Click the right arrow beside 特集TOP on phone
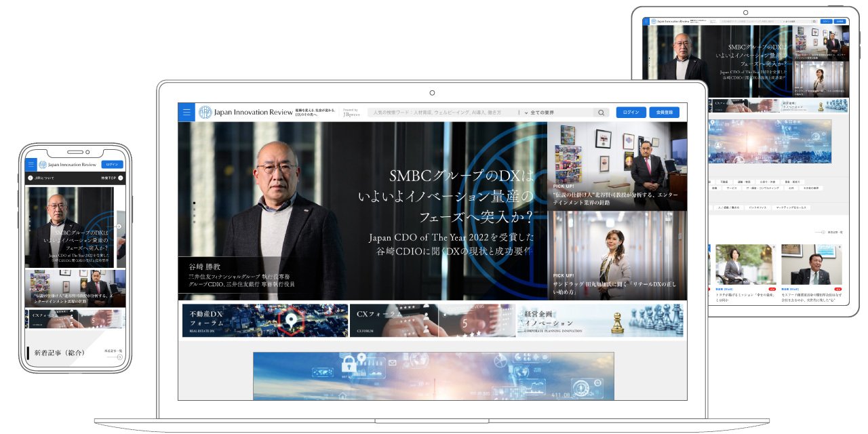Screen dimensions: 868x434 click(x=121, y=178)
